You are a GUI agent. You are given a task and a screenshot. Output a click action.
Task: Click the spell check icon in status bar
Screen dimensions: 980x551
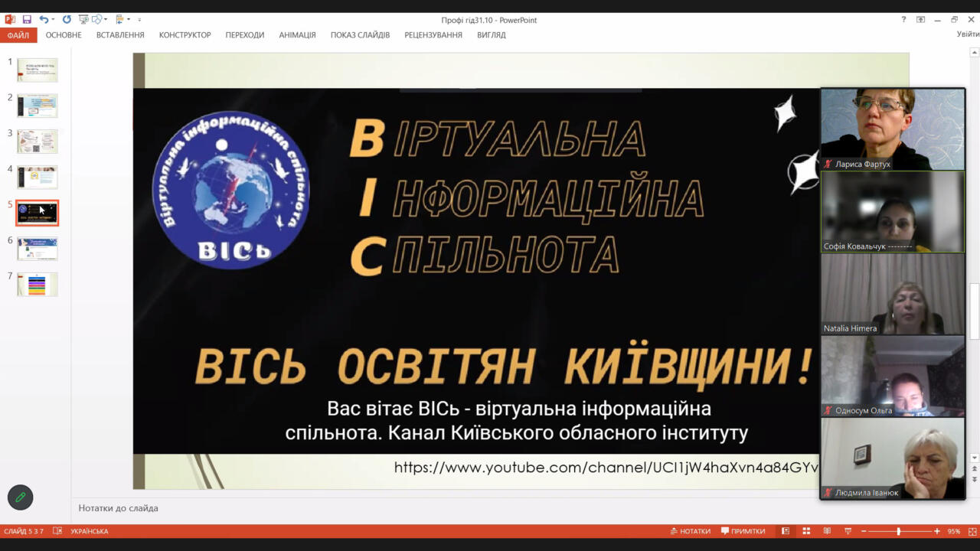tap(57, 531)
